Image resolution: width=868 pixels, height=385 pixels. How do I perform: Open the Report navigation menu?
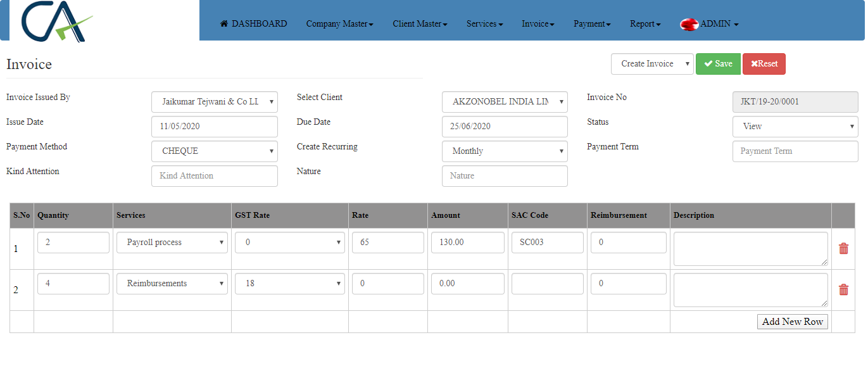tap(645, 23)
